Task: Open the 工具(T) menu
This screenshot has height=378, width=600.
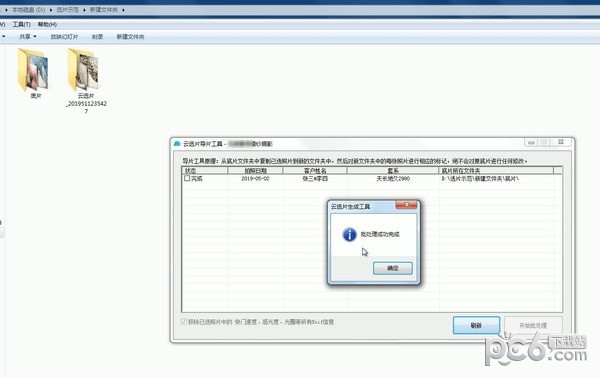Action: 21,24
